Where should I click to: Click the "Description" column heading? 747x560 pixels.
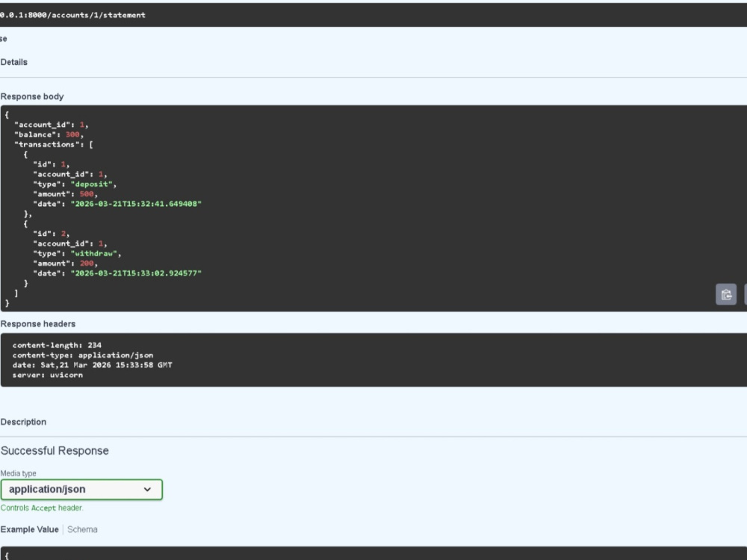23,423
